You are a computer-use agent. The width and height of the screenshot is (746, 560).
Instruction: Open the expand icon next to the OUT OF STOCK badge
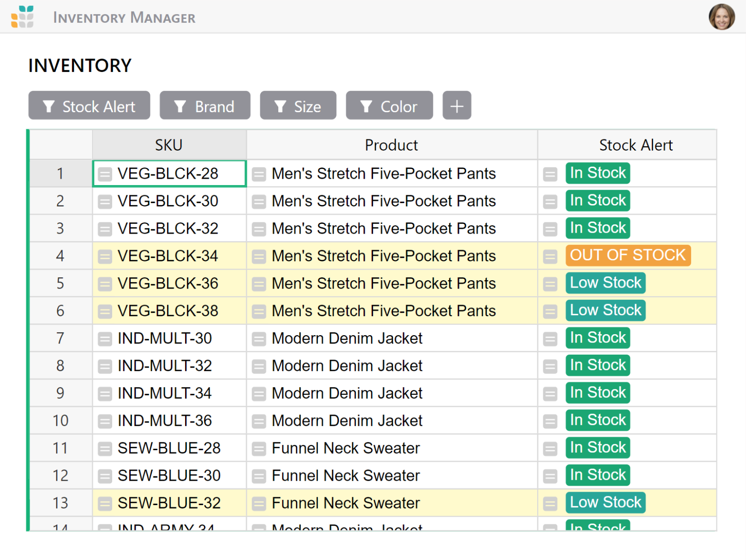pyautogui.click(x=550, y=256)
